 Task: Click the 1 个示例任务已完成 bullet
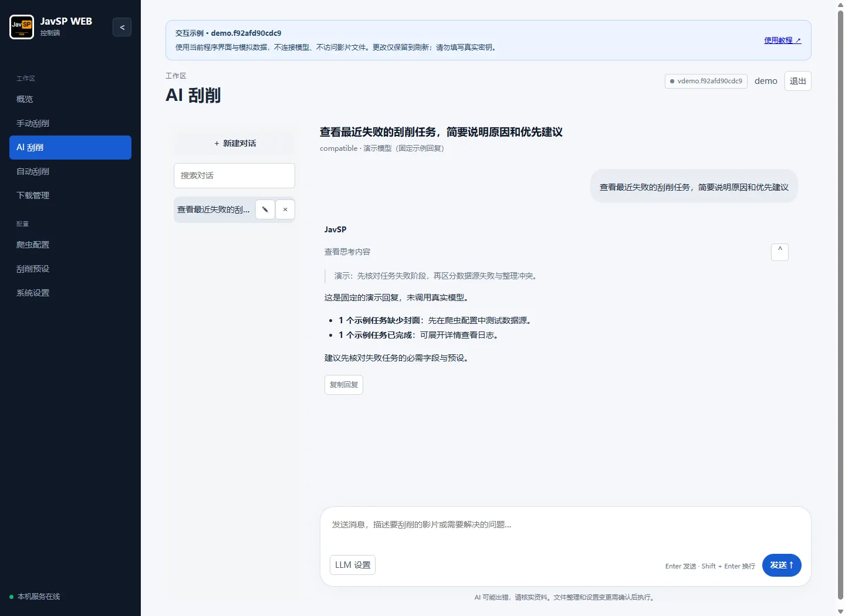[418, 335]
